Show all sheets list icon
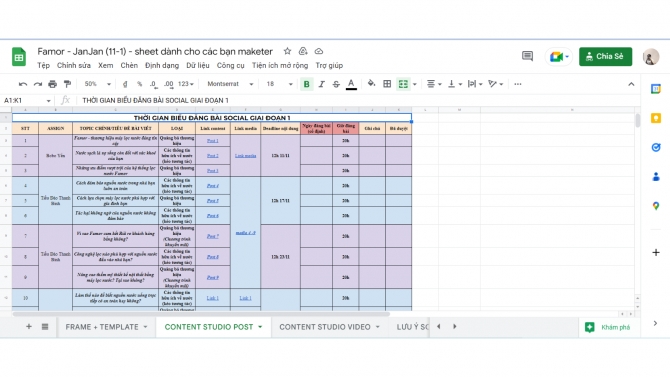This screenshot has width=670, height=377. (45, 327)
